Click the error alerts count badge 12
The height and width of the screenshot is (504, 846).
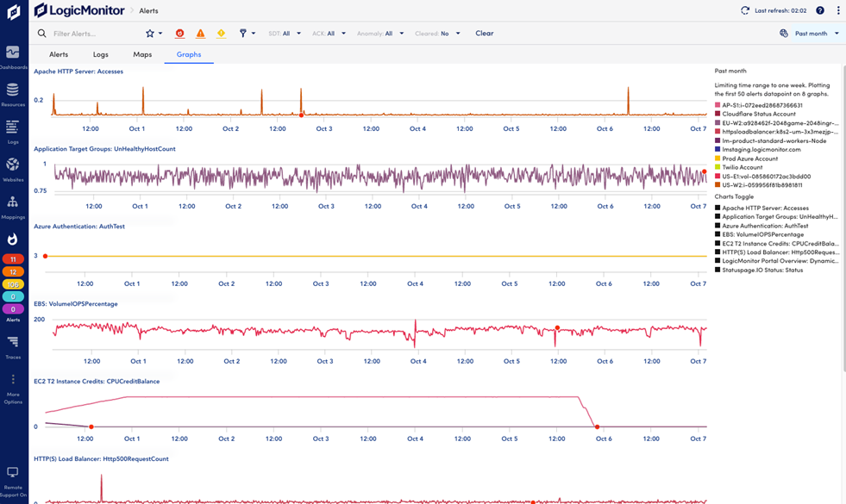[13, 271]
